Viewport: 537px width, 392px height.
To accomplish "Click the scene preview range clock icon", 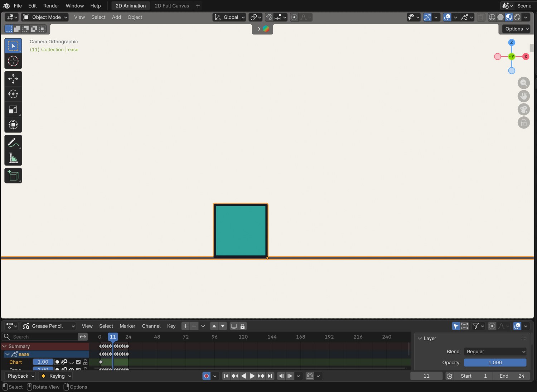I will point(450,376).
